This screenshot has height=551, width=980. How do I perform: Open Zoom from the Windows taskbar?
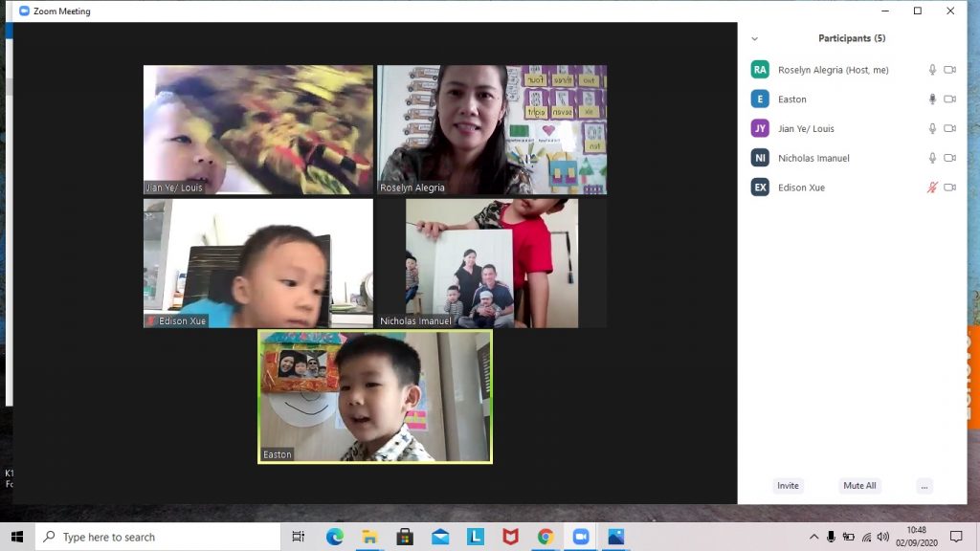[x=580, y=537]
